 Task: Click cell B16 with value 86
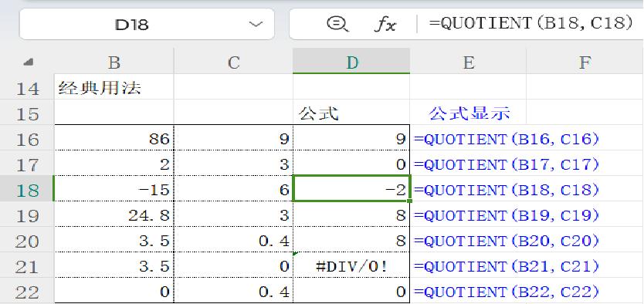(x=114, y=138)
